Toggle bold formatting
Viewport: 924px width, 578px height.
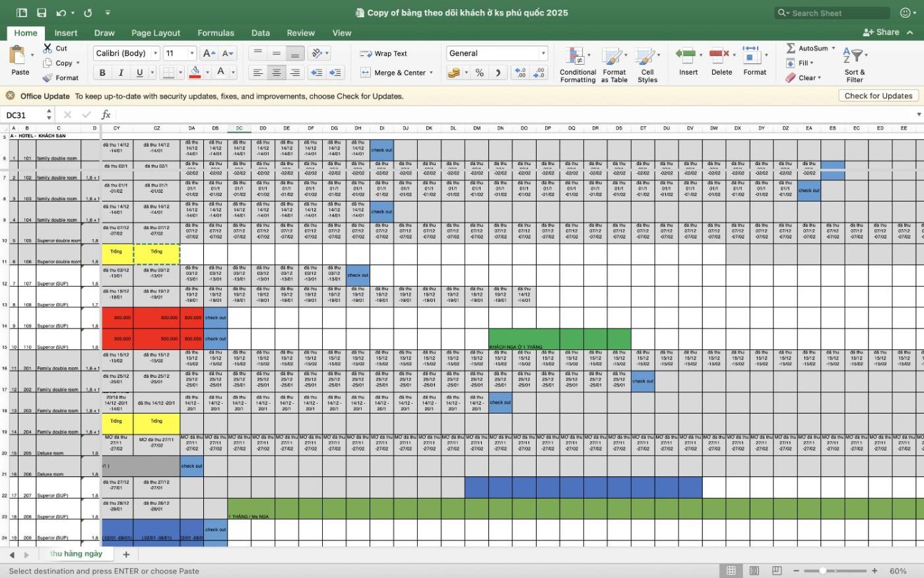click(x=102, y=73)
